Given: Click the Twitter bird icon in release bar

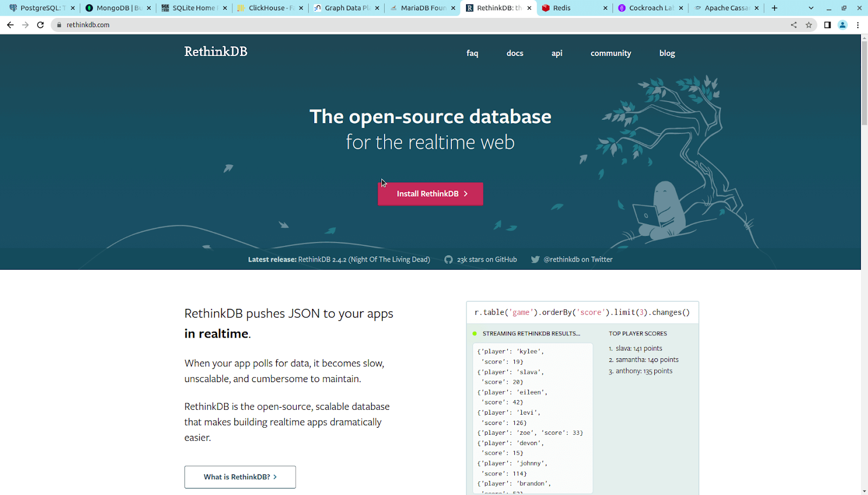Looking at the screenshot, I should click(x=535, y=259).
